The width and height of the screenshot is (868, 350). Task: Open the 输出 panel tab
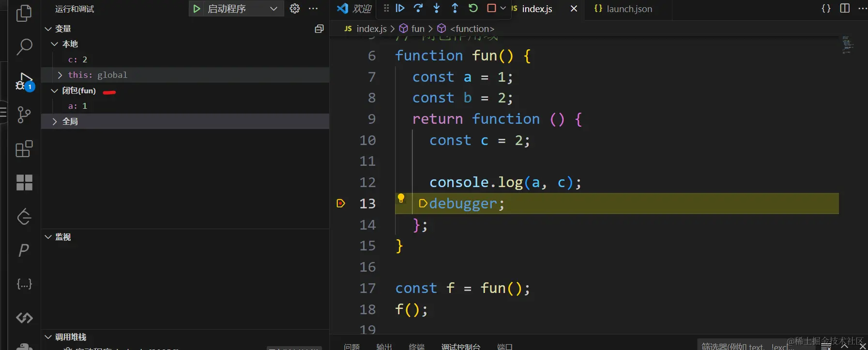pos(384,346)
